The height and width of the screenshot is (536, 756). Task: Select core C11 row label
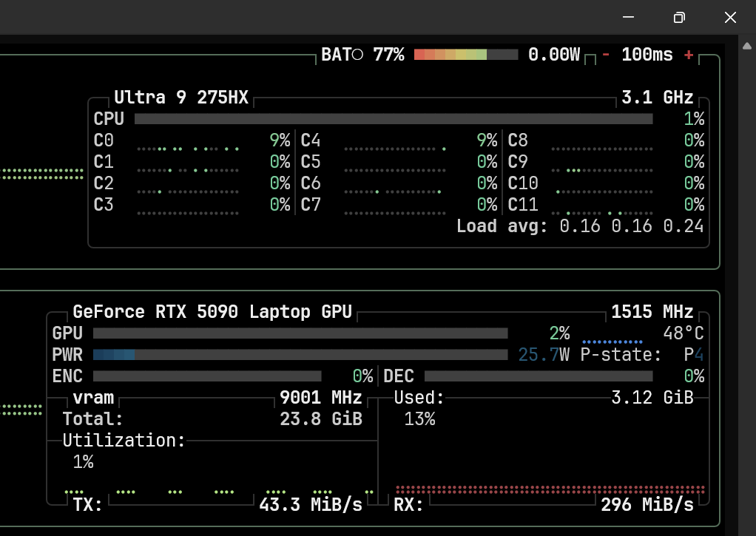click(523, 204)
